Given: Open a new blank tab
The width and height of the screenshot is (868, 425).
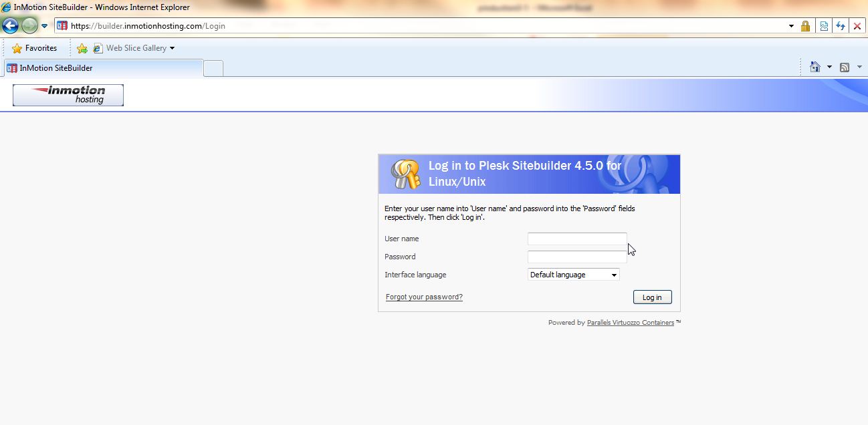Looking at the screenshot, I should click(x=213, y=68).
